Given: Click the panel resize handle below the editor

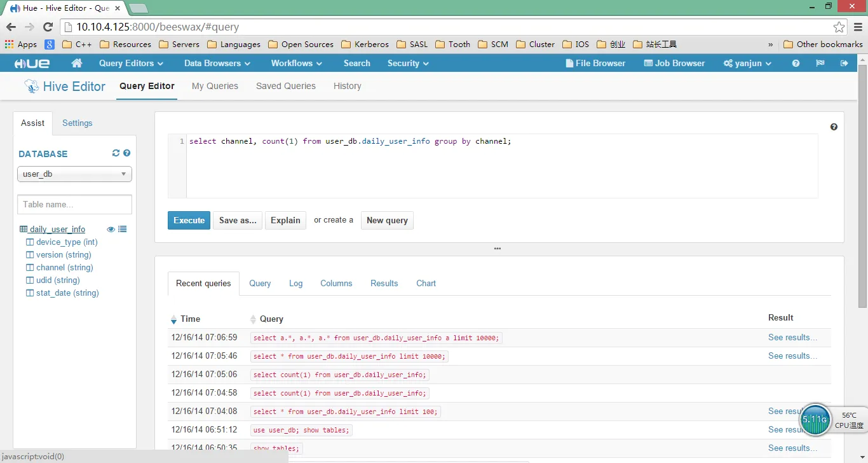Looking at the screenshot, I should (x=498, y=249).
